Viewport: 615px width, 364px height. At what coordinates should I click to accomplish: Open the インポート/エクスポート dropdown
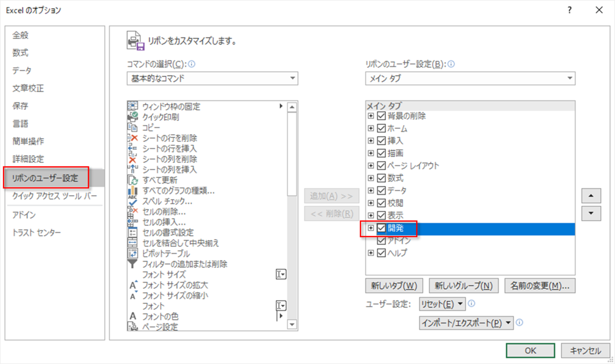466,323
